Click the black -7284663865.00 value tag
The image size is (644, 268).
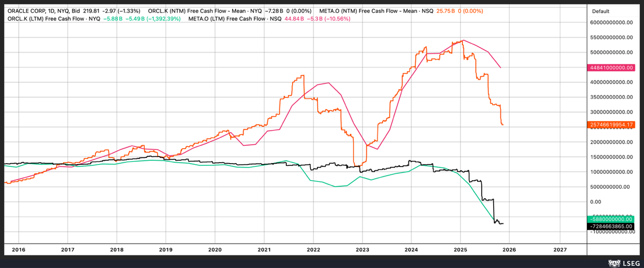click(610, 226)
